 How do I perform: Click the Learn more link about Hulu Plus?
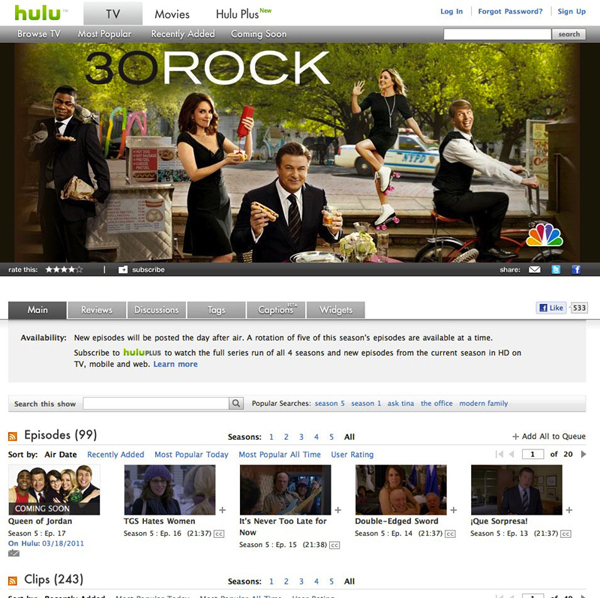[176, 364]
